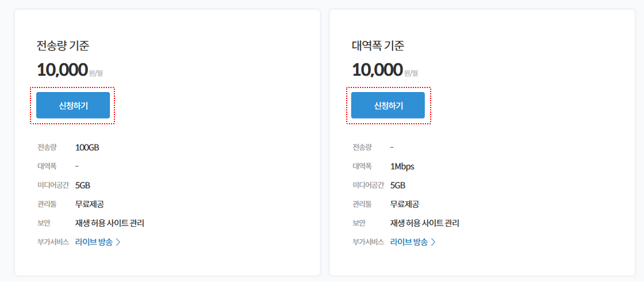Viewport: 644px width, 282px height.
Task: Click chevron arrow beside 라이브 방송 in 전송량 기준 card
Action: tap(118, 242)
